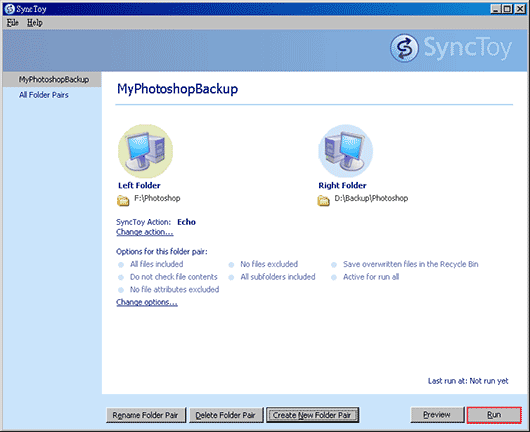Click bullet next to All files included
The image size is (530, 432).
click(121, 265)
